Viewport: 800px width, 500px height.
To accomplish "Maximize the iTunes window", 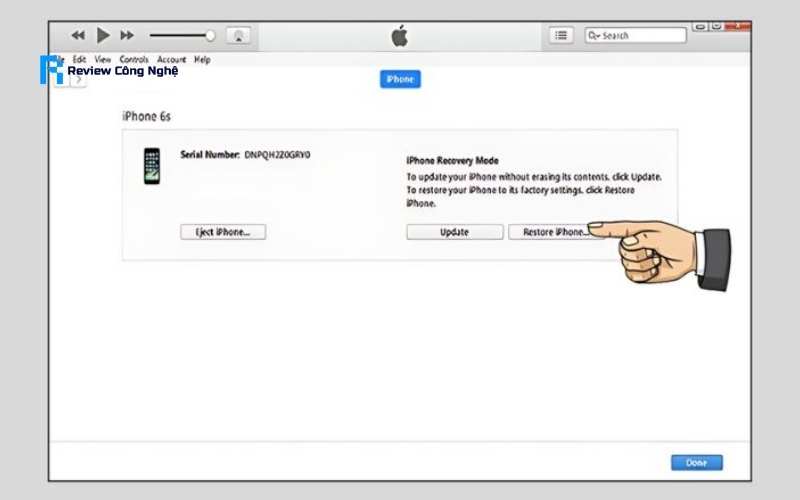I will click(716, 26).
